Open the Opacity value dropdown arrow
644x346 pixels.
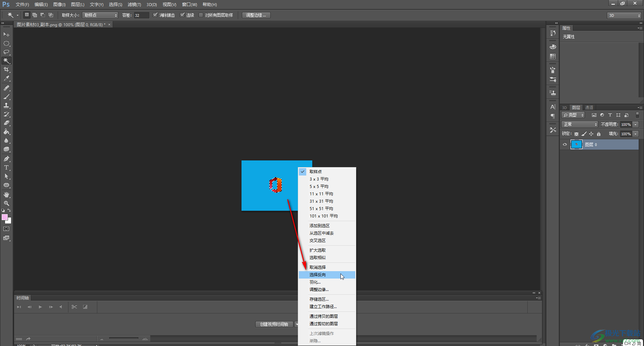(x=636, y=125)
